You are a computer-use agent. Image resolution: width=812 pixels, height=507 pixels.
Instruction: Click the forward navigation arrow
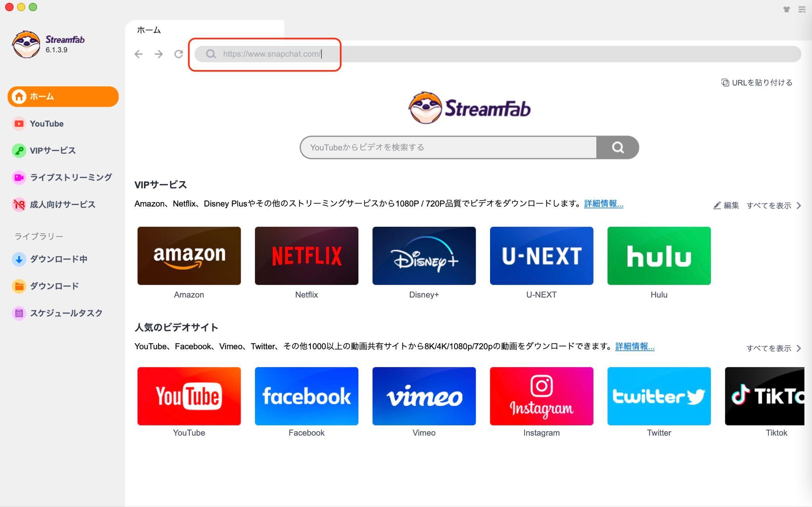159,54
